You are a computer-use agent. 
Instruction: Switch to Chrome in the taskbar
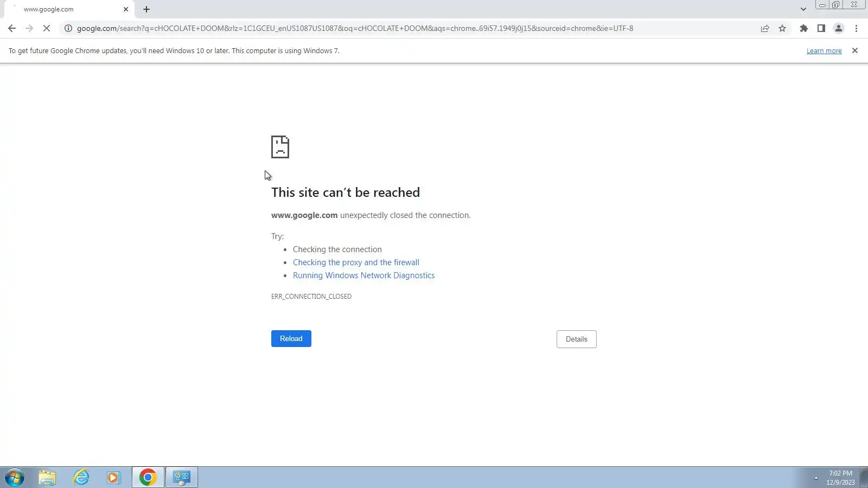coord(148,477)
